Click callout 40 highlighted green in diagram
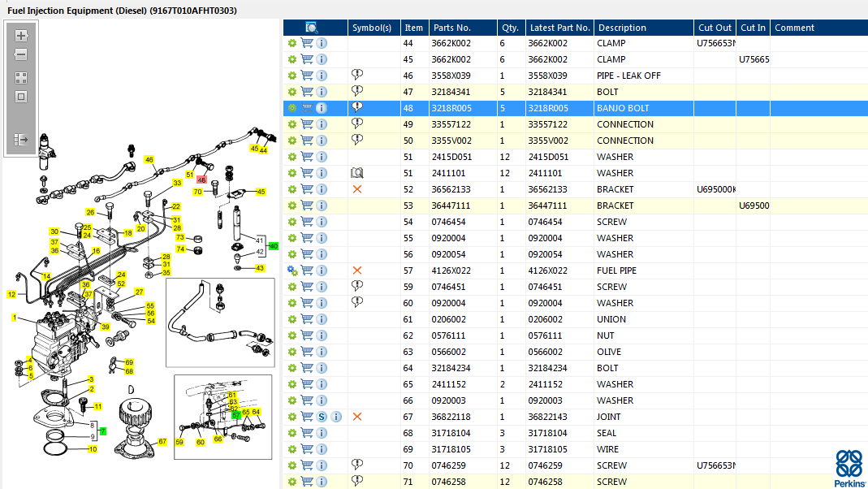 click(x=274, y=246)
